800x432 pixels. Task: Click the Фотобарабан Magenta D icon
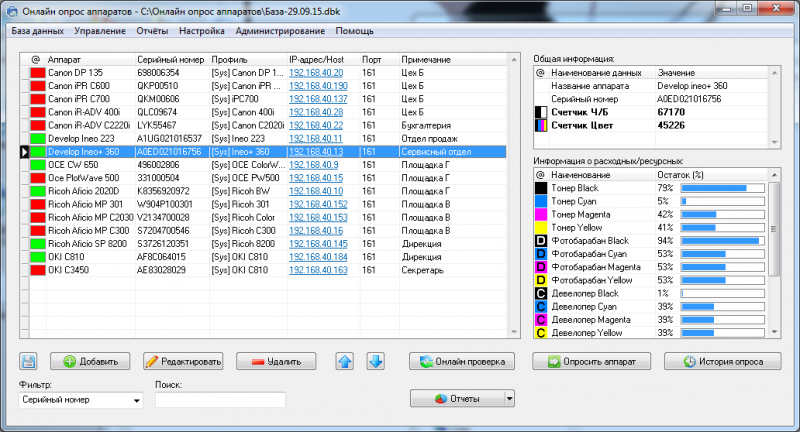pos(541,267)
